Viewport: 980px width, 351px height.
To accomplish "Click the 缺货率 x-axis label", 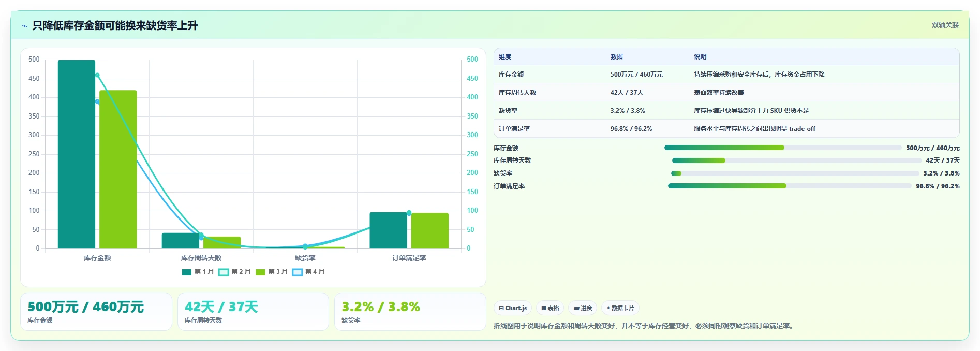I will tap(305, 258).
